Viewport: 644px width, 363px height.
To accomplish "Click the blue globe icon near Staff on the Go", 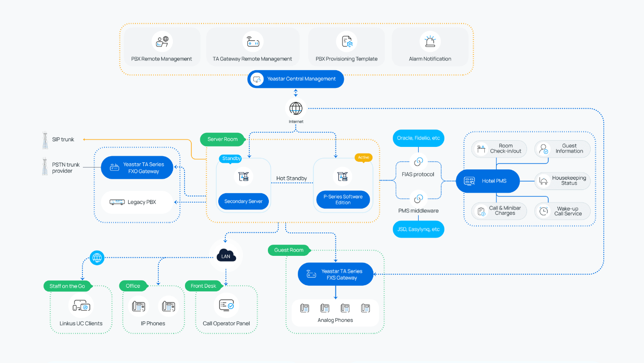I will click(97, 257).
